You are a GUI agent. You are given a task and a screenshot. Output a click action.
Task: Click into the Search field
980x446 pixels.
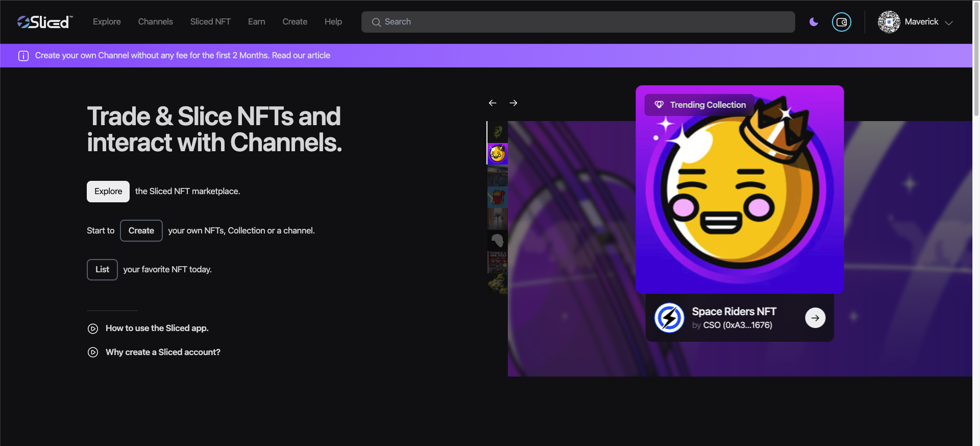pyautogui.click(x=578, y=22)
